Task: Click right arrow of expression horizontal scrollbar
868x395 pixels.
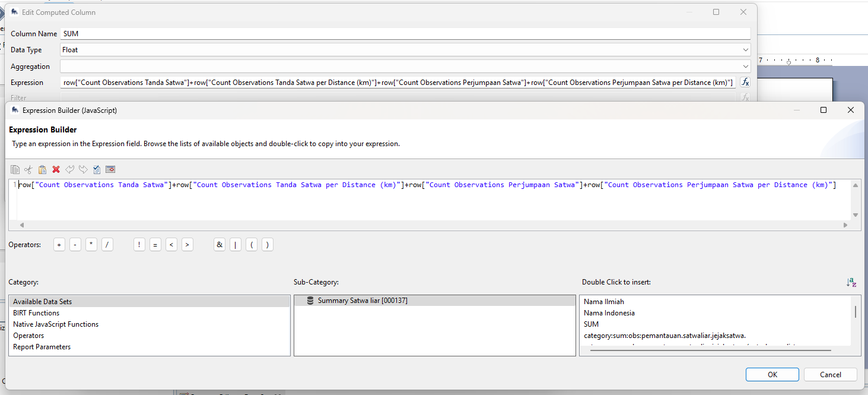Action: click(x=845, y=225)
